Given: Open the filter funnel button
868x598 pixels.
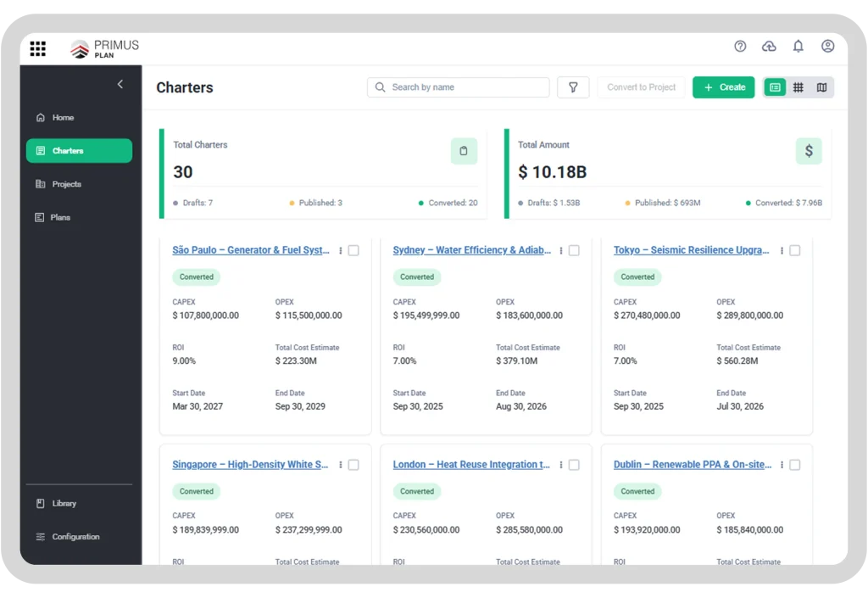Looking at the screenshot, I should [x=573, y=87].
